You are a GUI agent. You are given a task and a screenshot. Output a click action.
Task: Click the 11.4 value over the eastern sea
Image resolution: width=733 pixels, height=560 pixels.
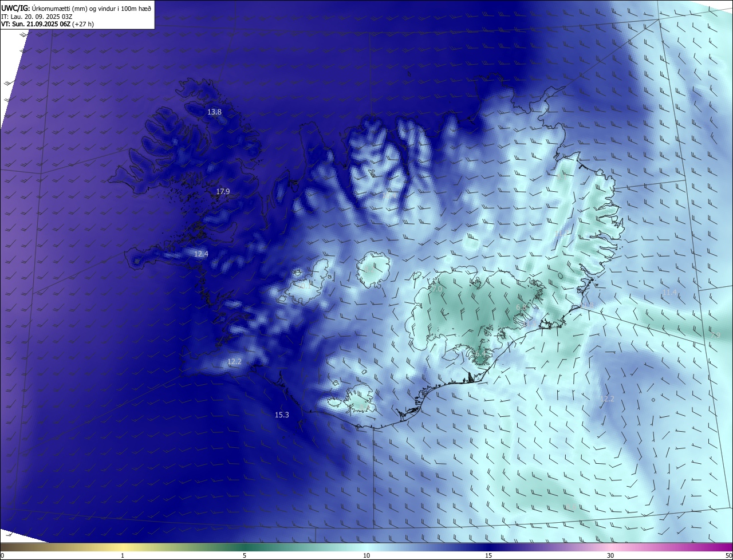(x=669, y=292)
